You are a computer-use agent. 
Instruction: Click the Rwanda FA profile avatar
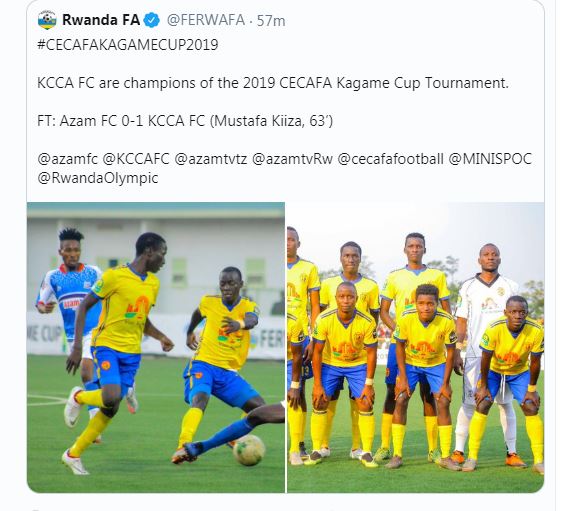[x=47, y=20]
